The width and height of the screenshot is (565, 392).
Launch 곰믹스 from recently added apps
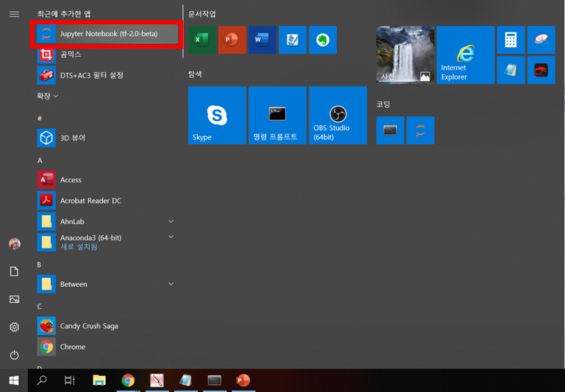point(107,54)
